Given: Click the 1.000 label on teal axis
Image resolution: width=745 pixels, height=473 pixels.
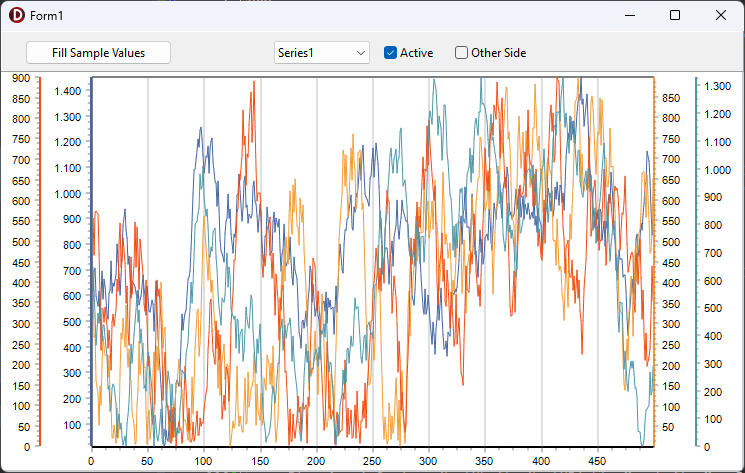Looking at the screenshot, I should (x=717, y=170).
